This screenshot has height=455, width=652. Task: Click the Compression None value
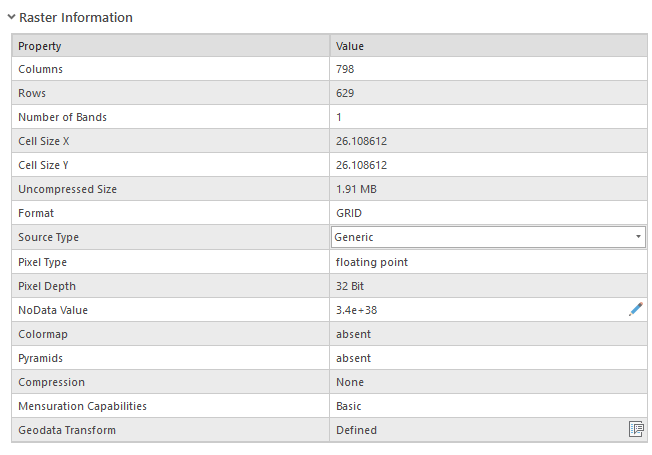[350, 382]
